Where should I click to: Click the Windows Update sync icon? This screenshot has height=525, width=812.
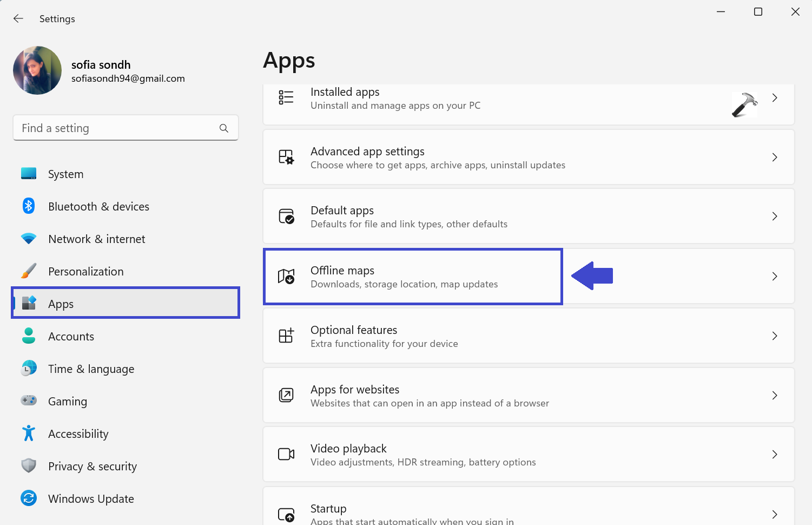coord(29,498)
